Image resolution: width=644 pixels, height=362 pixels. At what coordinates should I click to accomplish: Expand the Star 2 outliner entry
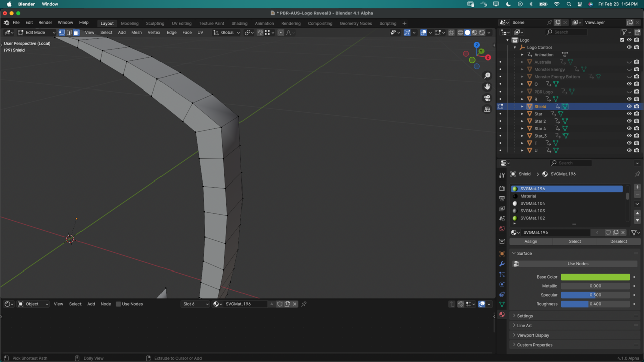[x=522, y=121]
